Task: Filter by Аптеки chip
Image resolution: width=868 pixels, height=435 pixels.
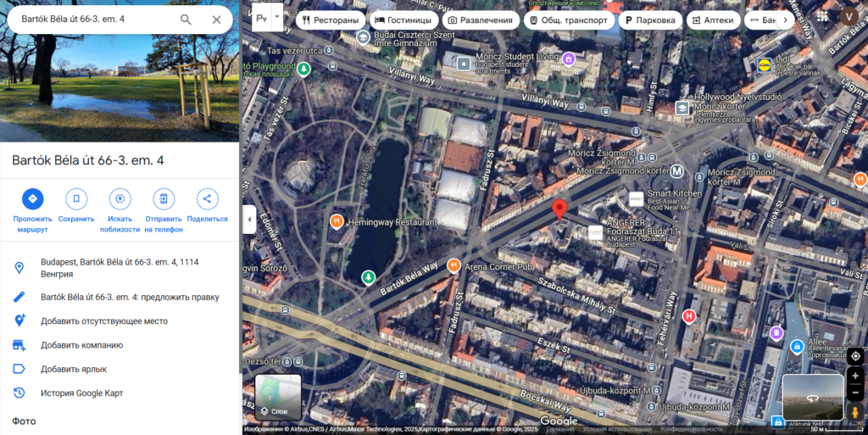Action: coord(714,20)
